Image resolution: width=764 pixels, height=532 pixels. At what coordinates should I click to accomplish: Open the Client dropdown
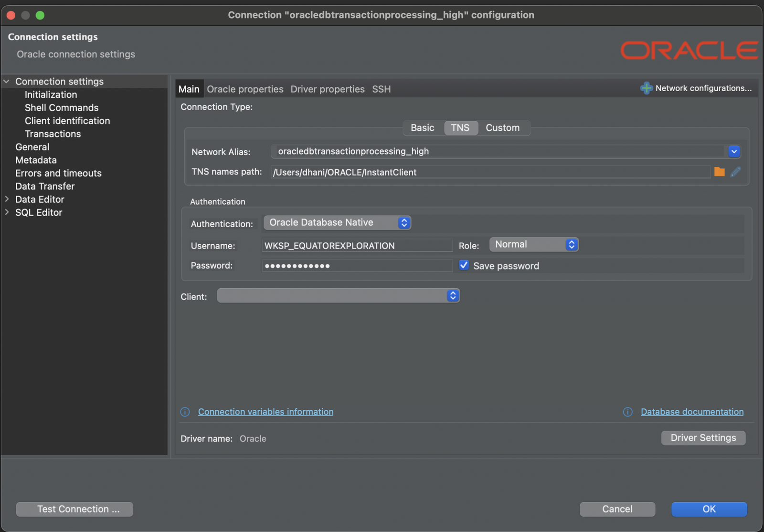(339, 296)
